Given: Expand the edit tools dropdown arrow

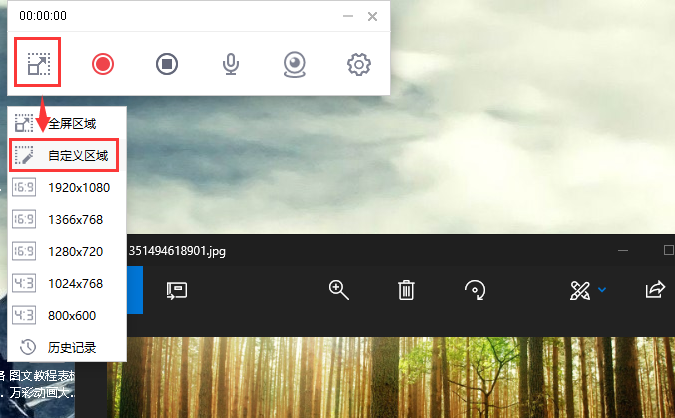Looking at the screenshot, I should click(602, 290).
